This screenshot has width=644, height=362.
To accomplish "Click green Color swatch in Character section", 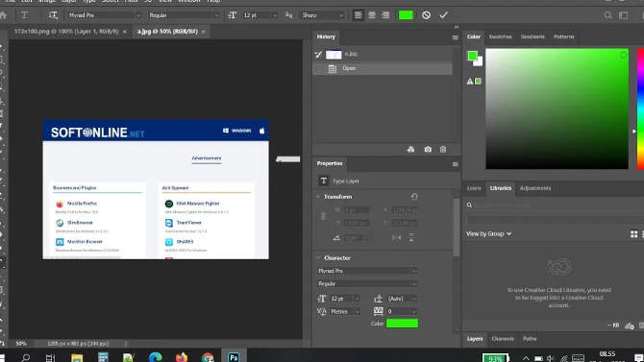I will (402, 324).
